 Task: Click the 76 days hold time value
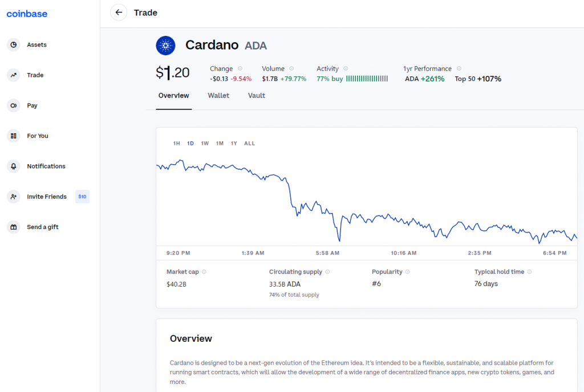pos(486,284)
